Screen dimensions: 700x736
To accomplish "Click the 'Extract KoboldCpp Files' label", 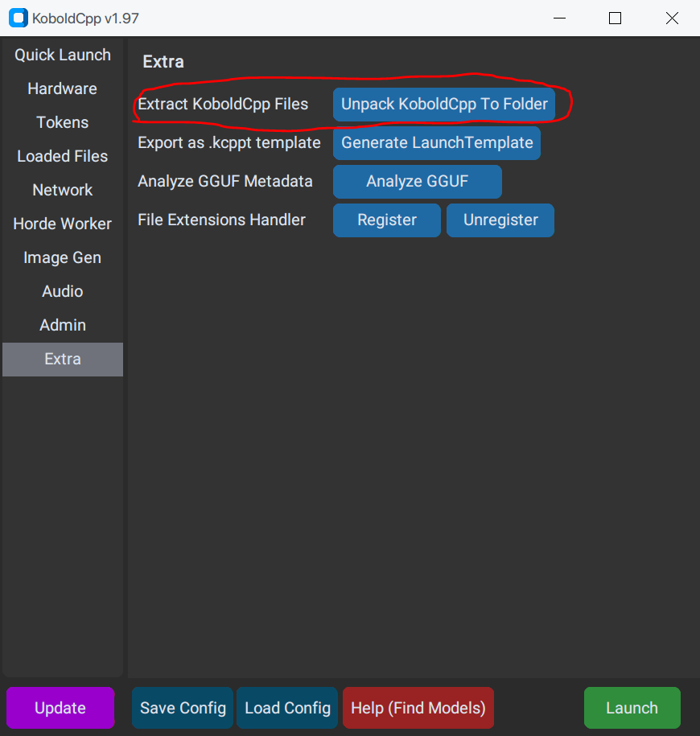I will [223, 105].
